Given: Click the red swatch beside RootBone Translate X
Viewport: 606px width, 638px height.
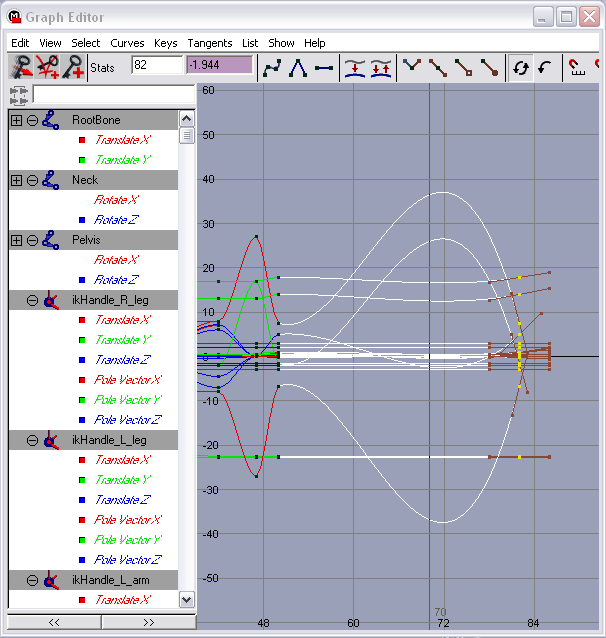Looking at the screenshot, I should click(82, 140).
